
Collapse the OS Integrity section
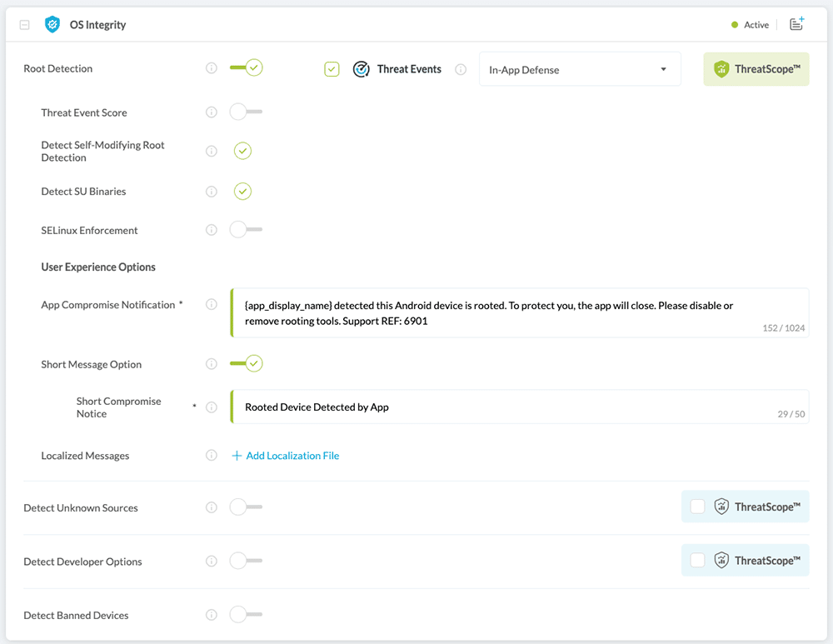[x=25, y=25]
